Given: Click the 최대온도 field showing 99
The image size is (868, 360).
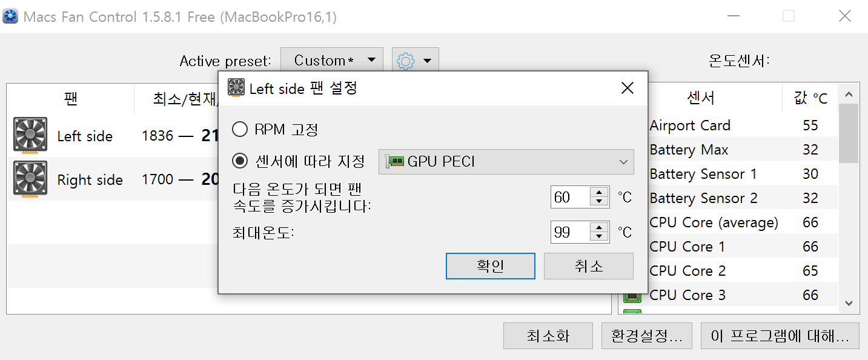Looking at the screenshot, I should pyautogui.click(x=570, y=232).
